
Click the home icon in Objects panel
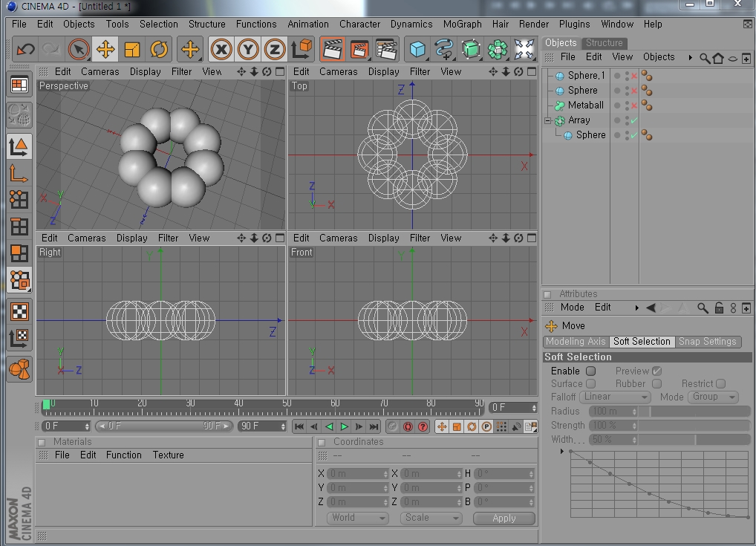point(718,59)
